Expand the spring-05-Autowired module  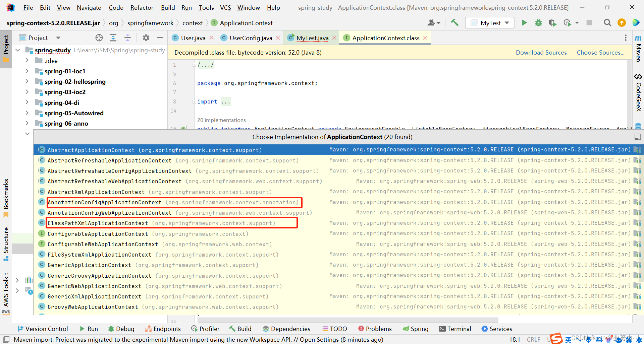click(x=27, y=113)
